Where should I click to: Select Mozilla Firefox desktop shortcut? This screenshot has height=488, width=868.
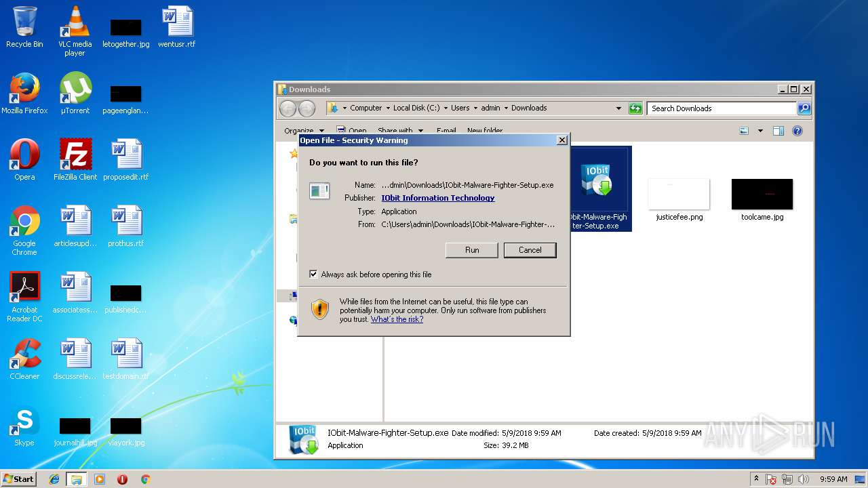coord(24,94)
